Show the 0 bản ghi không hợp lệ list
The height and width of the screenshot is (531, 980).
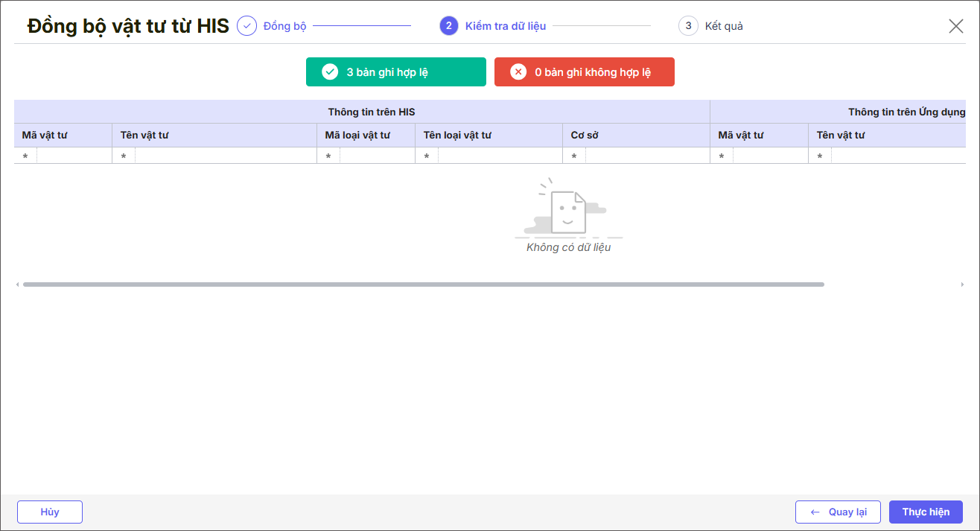[x=585, y=72]
